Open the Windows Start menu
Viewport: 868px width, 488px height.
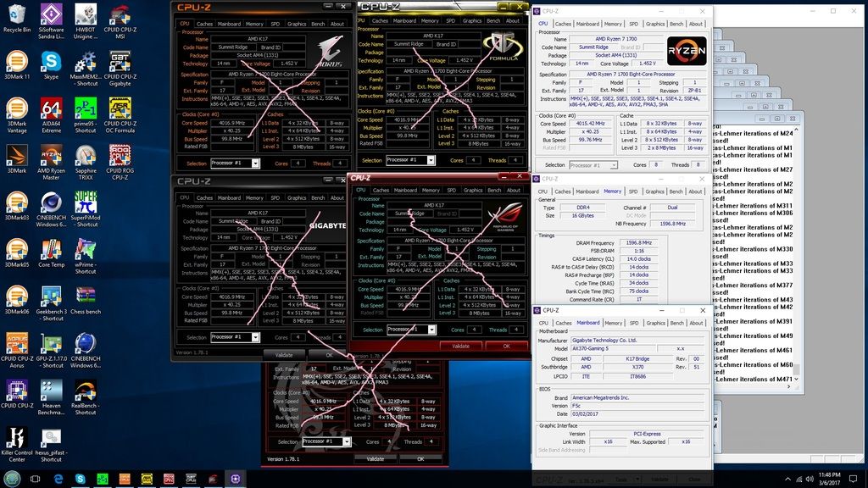[x=12, y=479]
